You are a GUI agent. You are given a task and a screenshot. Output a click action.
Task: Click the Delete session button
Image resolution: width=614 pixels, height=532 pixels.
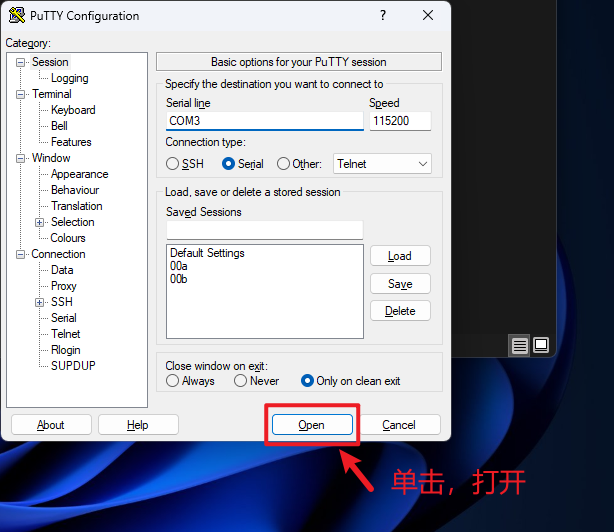400,311
